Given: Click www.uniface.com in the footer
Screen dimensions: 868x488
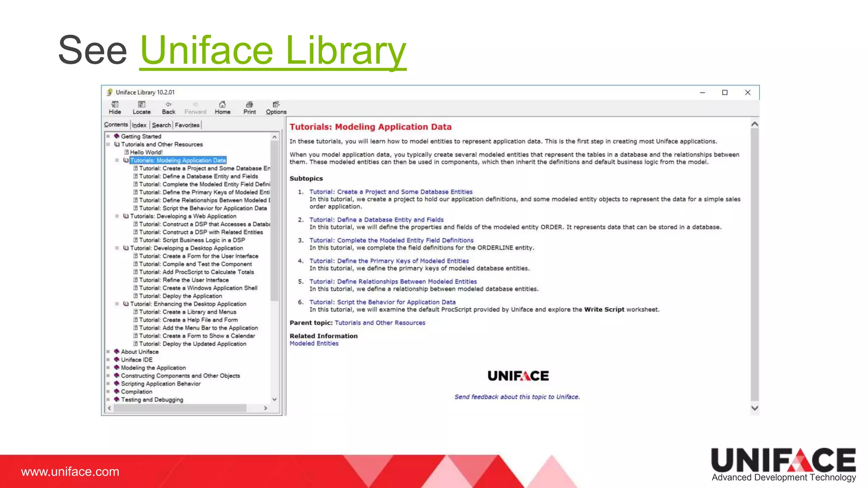Looking at the screenshot, I should 70,472.
